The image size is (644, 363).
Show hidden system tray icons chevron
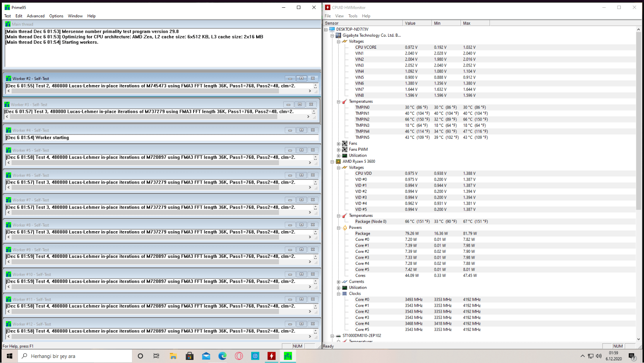[582, 356]
